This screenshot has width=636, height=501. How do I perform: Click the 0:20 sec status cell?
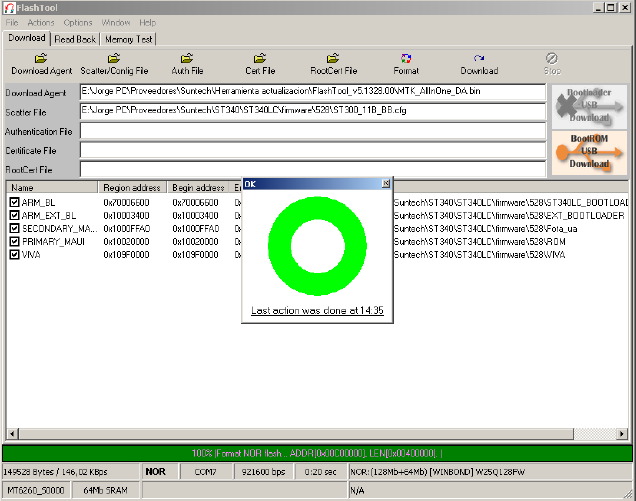click(x=320, y=472)
